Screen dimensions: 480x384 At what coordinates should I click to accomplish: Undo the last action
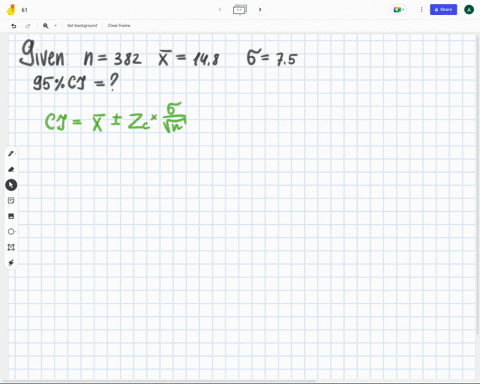point(14,26)
